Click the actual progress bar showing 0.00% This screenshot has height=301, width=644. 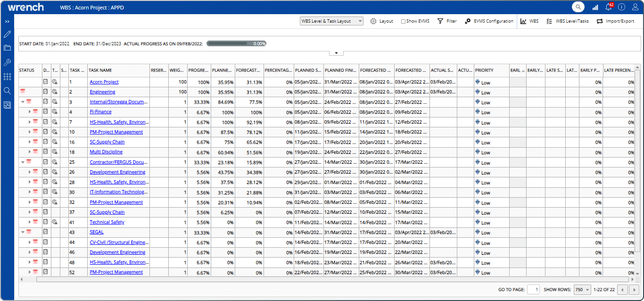point(236,43)
